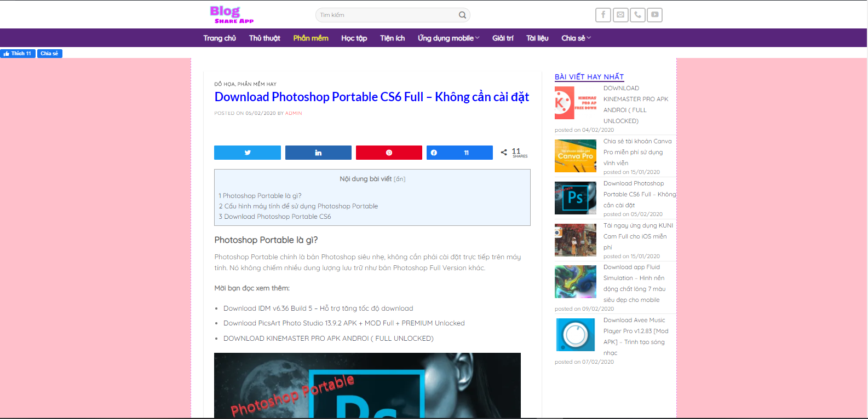This screenshot has height=419, width=868.
Task: Open the Tiện ích menu item
Action: [x=393, y=38]
